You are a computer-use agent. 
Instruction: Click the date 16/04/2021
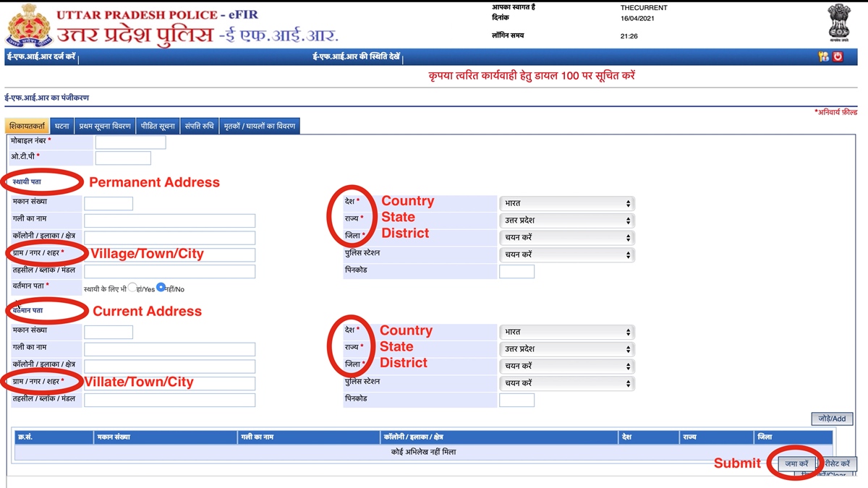[637, 18]
